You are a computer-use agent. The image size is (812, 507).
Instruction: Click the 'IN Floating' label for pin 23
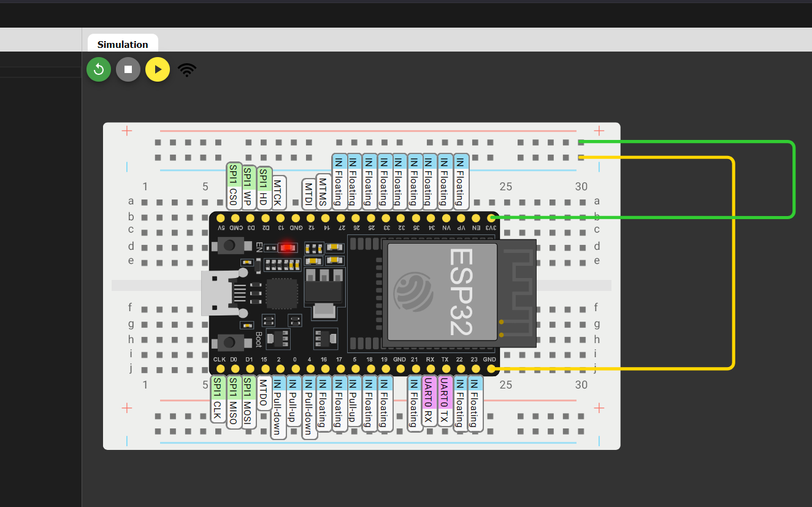pyautogui.click(x=475, y=404)
